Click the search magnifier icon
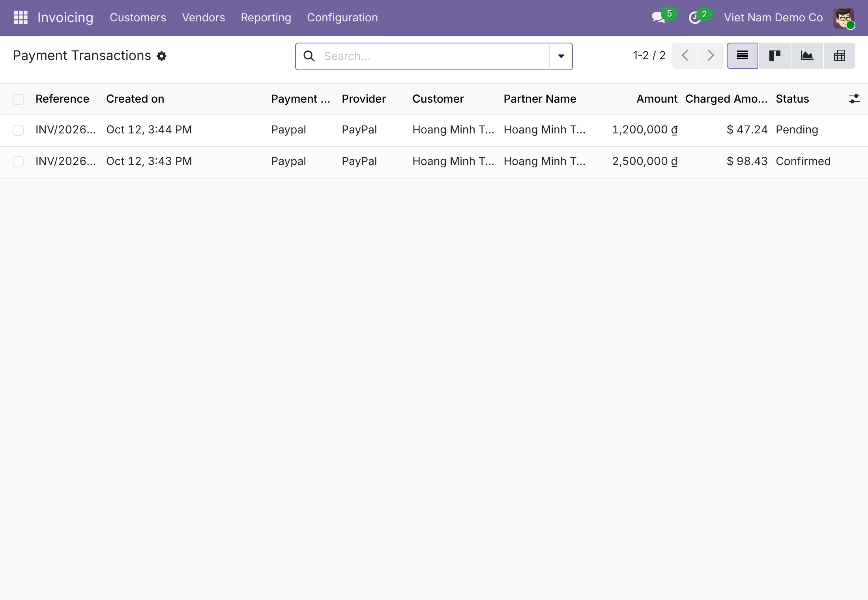Viewport: 868px width, 600px height. 309,56
